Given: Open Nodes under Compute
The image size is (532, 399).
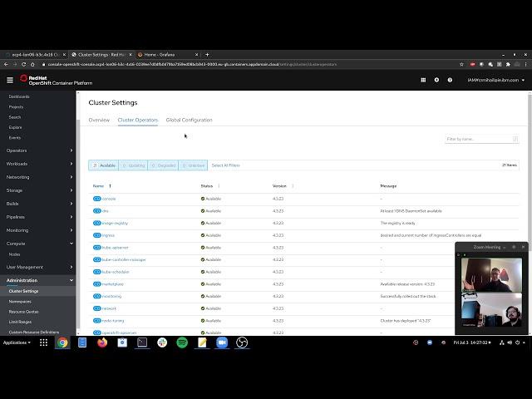Looking at the screenshot, I should [15, 254].
